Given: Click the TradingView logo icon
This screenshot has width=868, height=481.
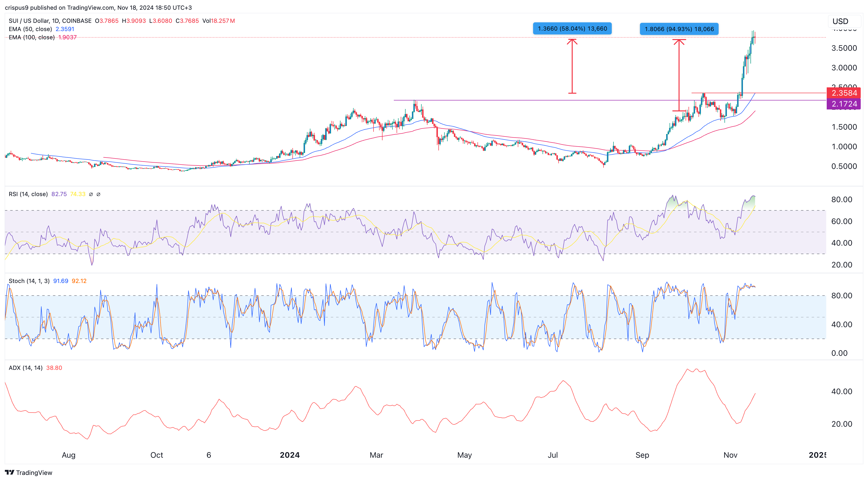Looking at the screenshot, I should coord(9,472).
